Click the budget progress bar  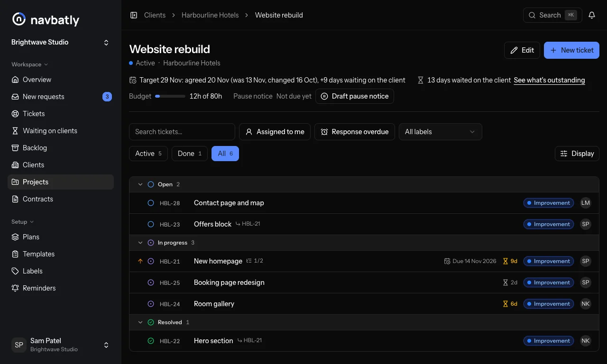pos(170,96)
